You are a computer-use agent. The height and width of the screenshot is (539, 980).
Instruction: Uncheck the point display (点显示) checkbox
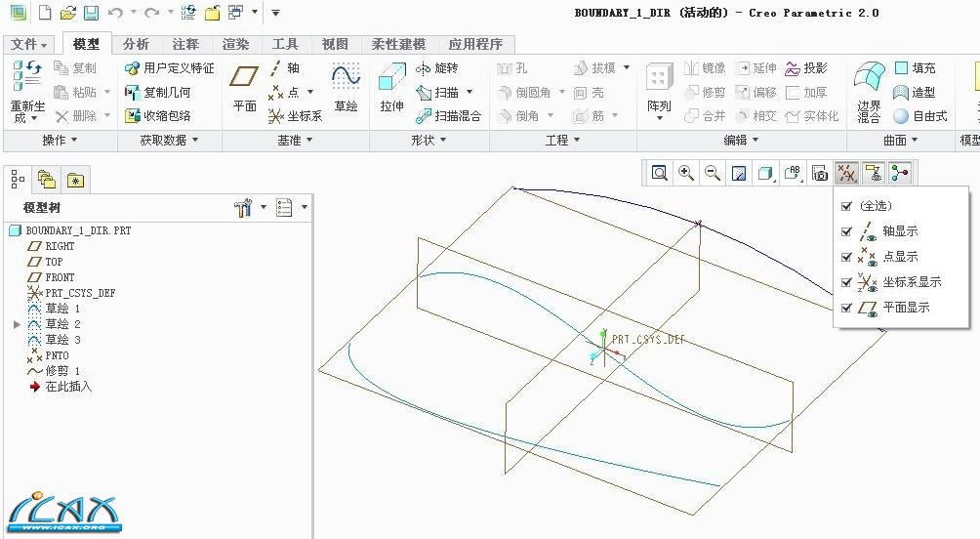(846, 257)
